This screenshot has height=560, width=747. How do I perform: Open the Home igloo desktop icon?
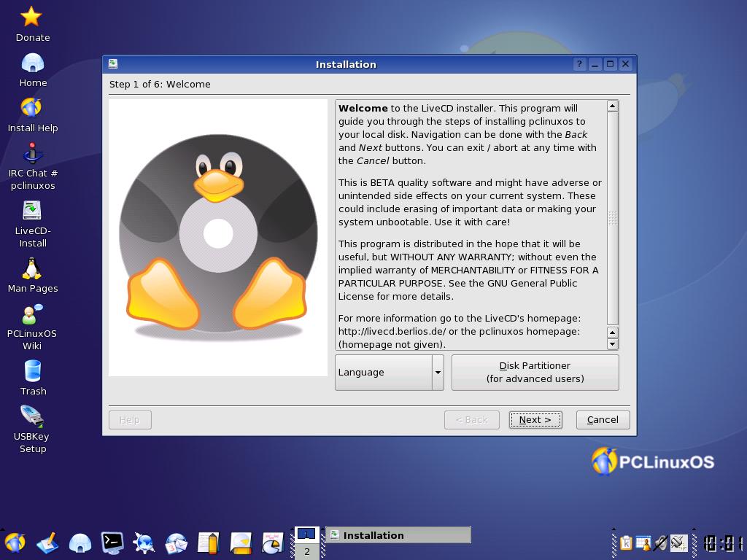tap(32, 63)
